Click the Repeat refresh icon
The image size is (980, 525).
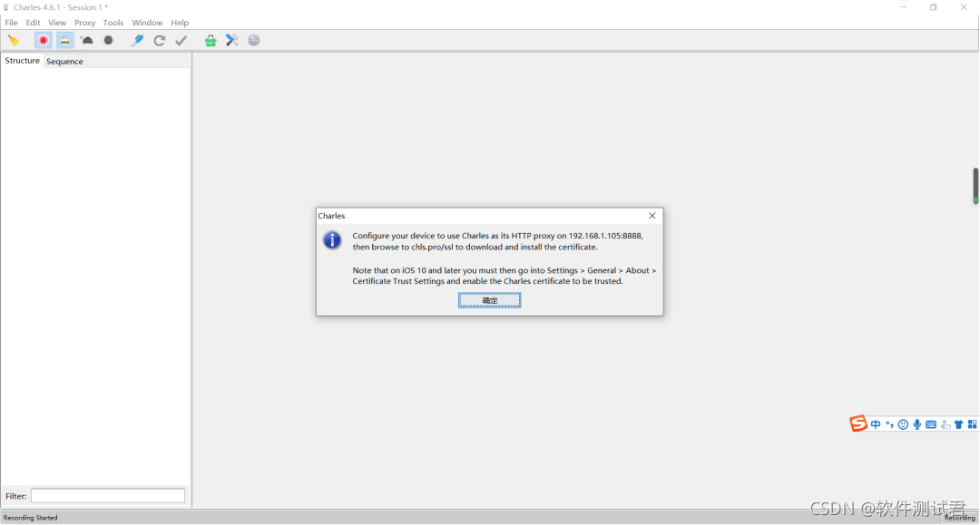point(160,41)
